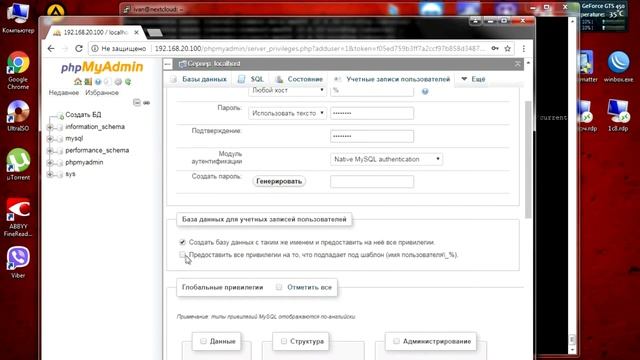The image size is (640, 360).
Task: Collapse all navigation tree items icon
Action: (137, 102)
